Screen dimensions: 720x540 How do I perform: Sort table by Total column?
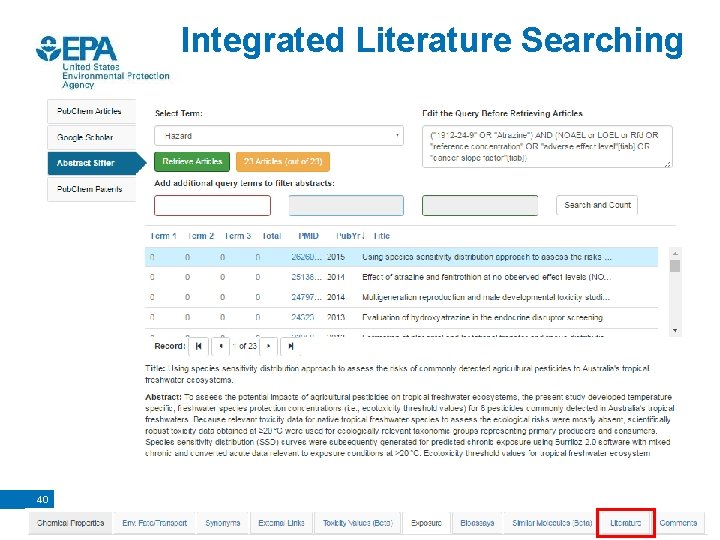(x=271, y=236)
